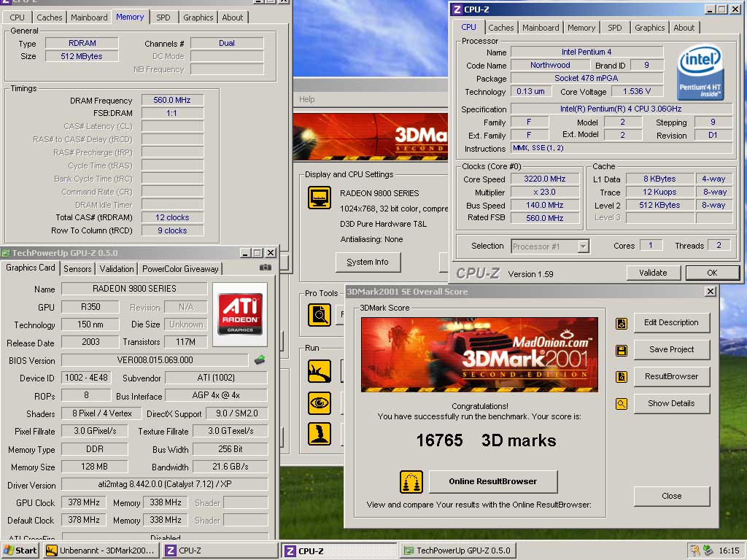
Task: Click the Channels value Dual
Action: coord(227,43)
